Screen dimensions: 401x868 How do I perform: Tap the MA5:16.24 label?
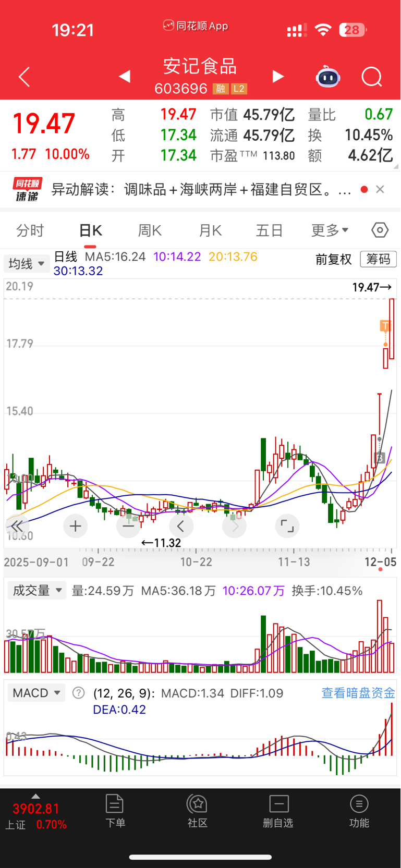click(115, 256)
